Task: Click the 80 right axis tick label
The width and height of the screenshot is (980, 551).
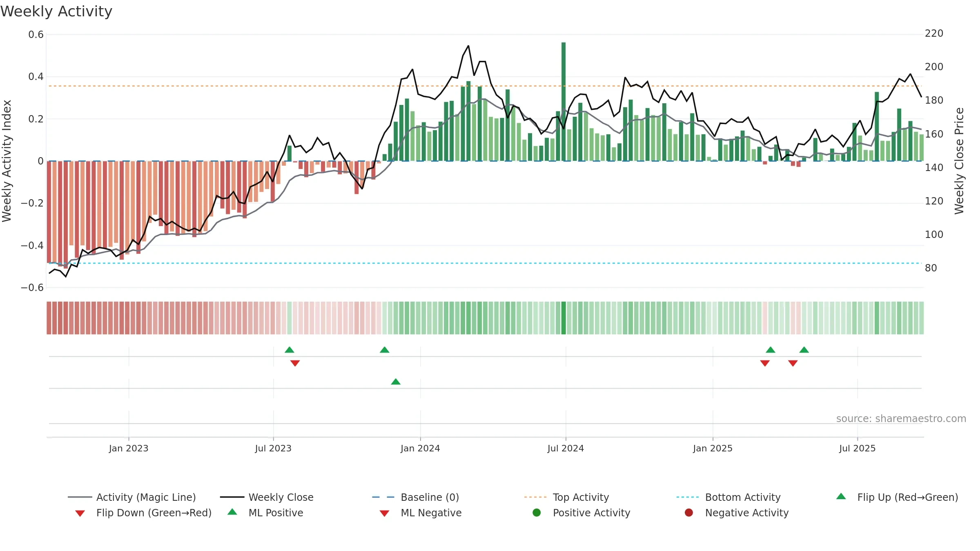Action: pos(931,268)
